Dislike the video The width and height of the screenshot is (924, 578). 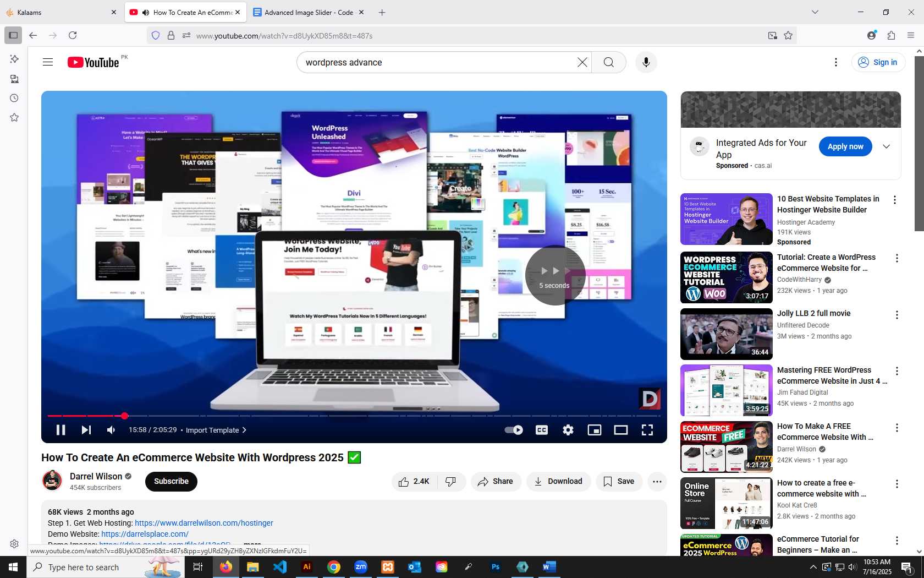pos(451,482)
